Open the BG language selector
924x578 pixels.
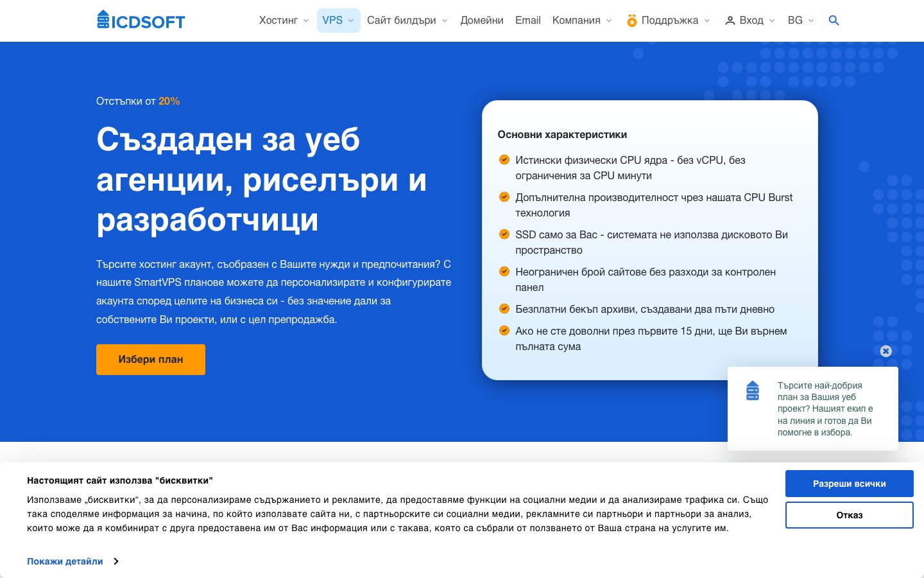point(801,21)
